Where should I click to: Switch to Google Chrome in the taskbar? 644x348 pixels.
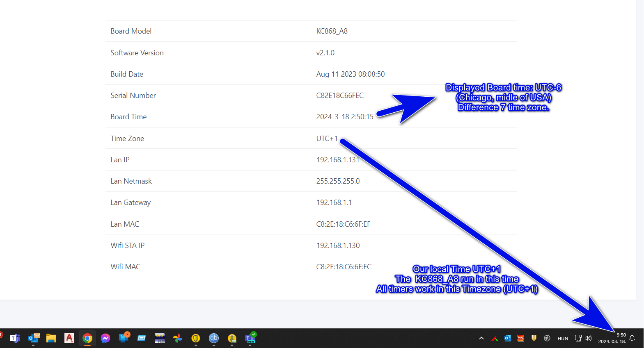87,338
